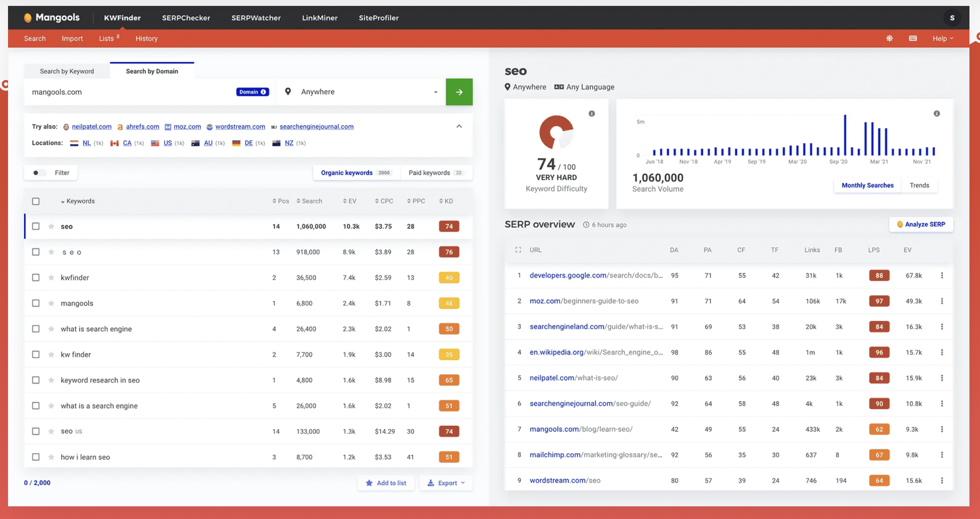Screen dimensions: 980x519
Task: Collapse the Try also suggestions panel
Action: [x=459, y=126]
